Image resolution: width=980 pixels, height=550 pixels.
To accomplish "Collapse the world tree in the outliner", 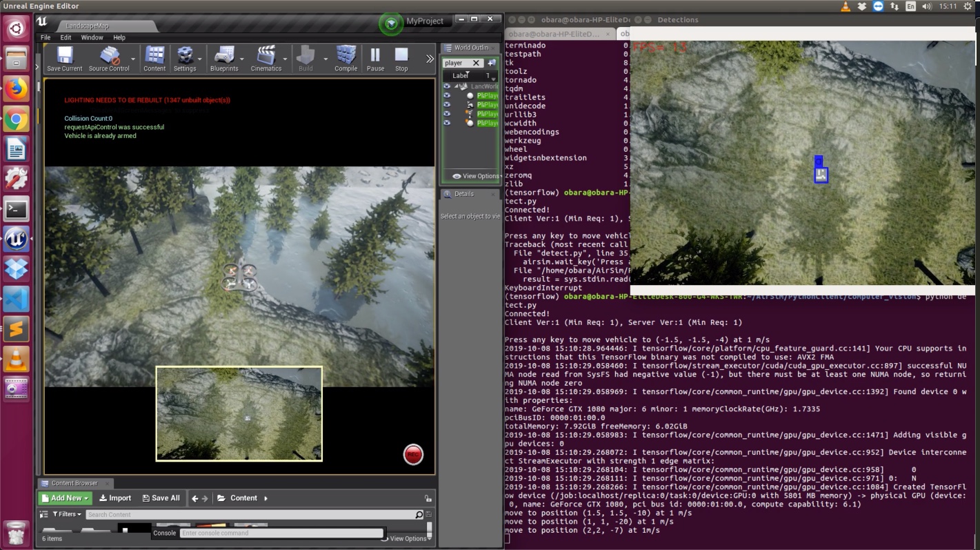I will point(456,86).
